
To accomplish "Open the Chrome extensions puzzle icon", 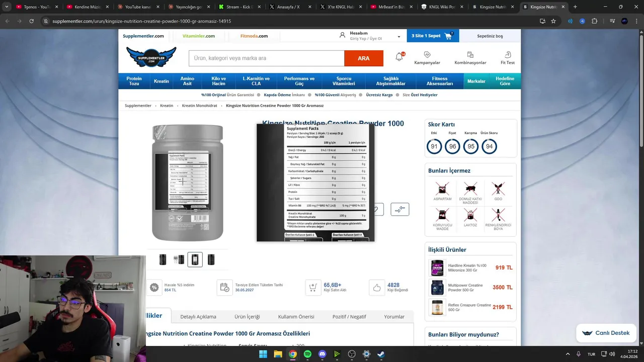I will click(595, 21).
